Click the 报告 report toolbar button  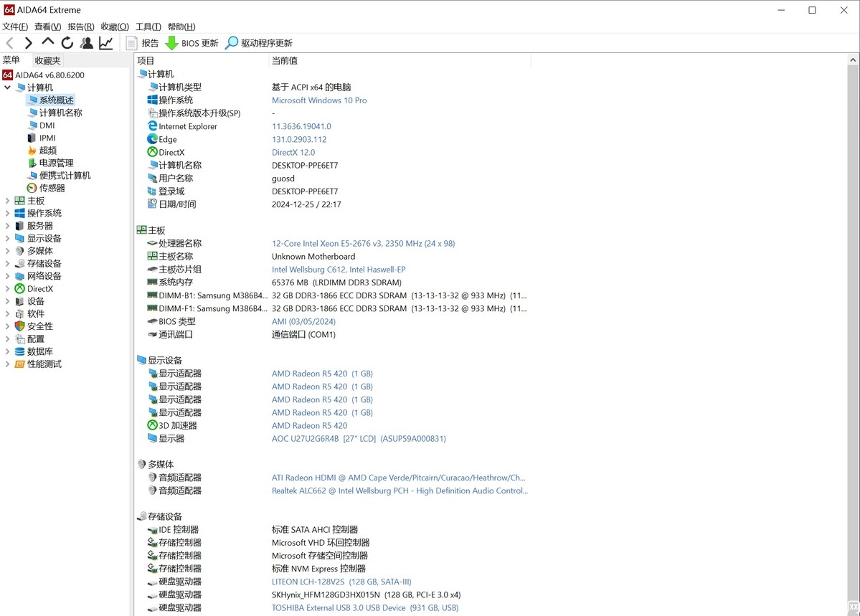click(x=143, y=43)
